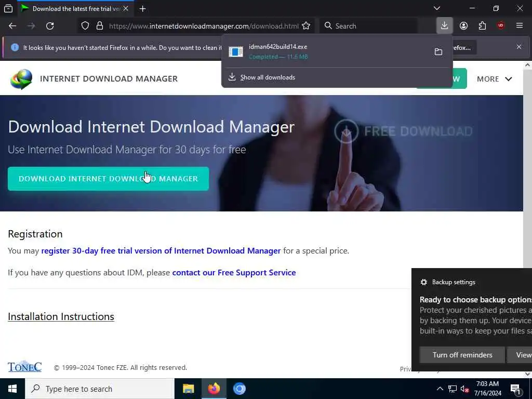Show downloaded file in folder
Viewport: 532px width, 399px height.
click(438, 51)
